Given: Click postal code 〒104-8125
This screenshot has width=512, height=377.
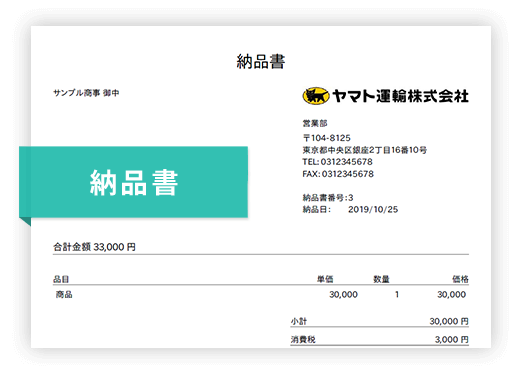Looking at the screenshot, I should [x=327, y=138].
